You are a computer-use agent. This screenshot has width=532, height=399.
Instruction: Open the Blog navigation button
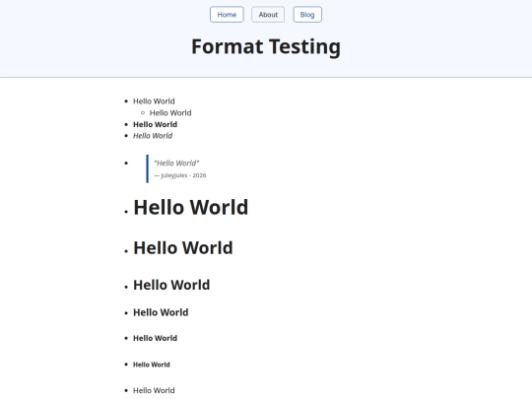[307, 15]
